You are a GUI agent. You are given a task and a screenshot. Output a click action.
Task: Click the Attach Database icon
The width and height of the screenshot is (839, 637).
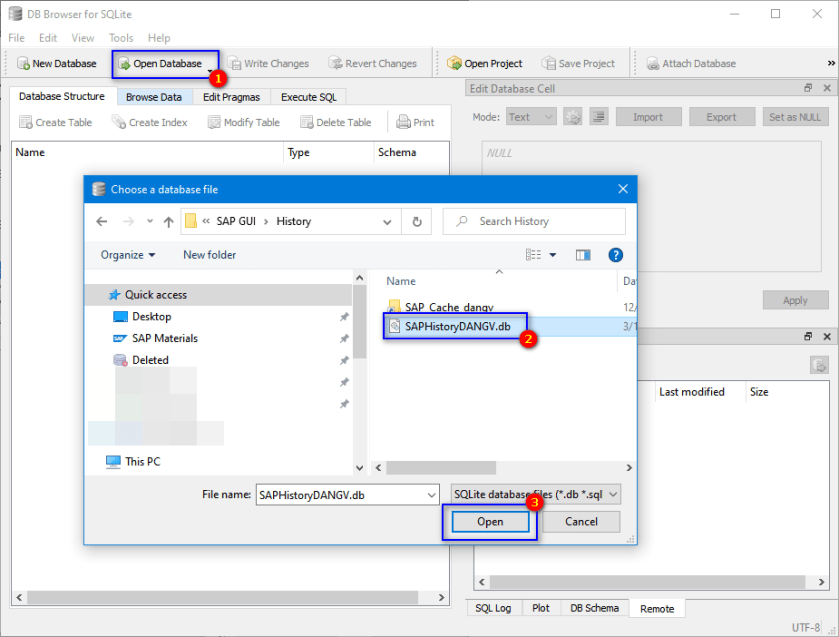pyautogui.click(x=690, y=62)
